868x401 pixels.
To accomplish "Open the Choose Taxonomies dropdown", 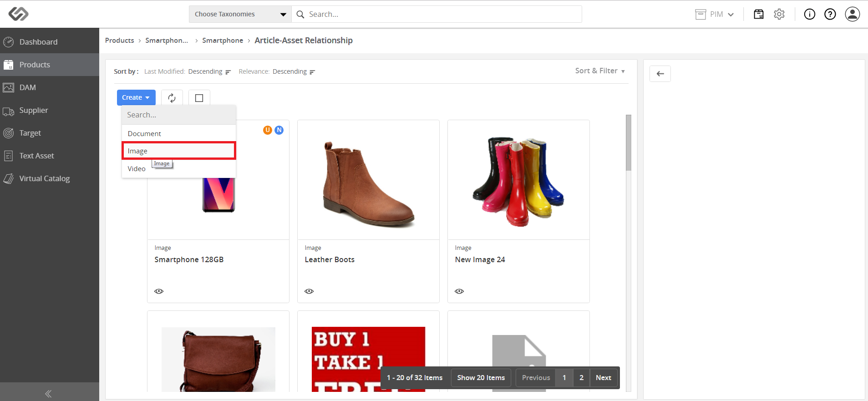I will coord(240,14).
